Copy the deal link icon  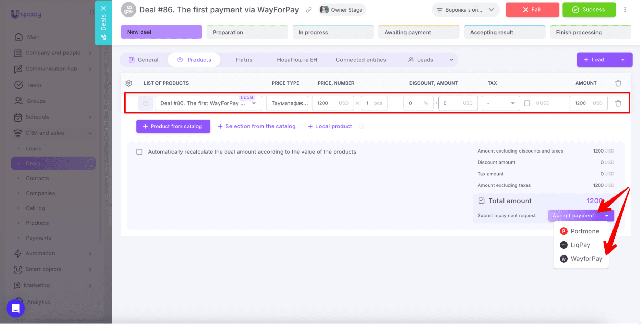coord(309,10)
